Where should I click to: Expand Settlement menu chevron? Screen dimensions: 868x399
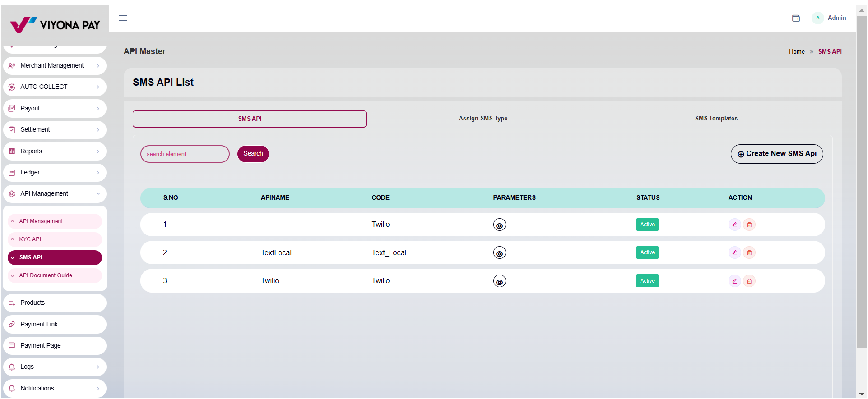coord(98,130)
